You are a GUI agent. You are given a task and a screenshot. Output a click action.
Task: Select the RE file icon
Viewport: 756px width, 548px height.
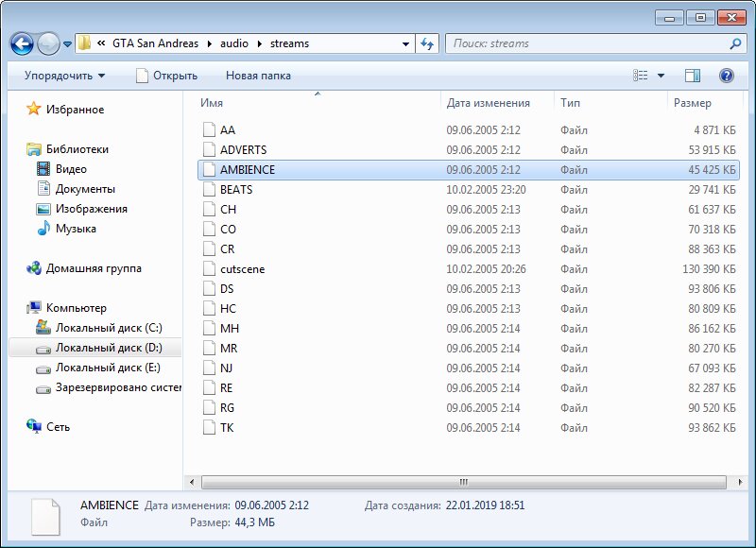(209, 387)
